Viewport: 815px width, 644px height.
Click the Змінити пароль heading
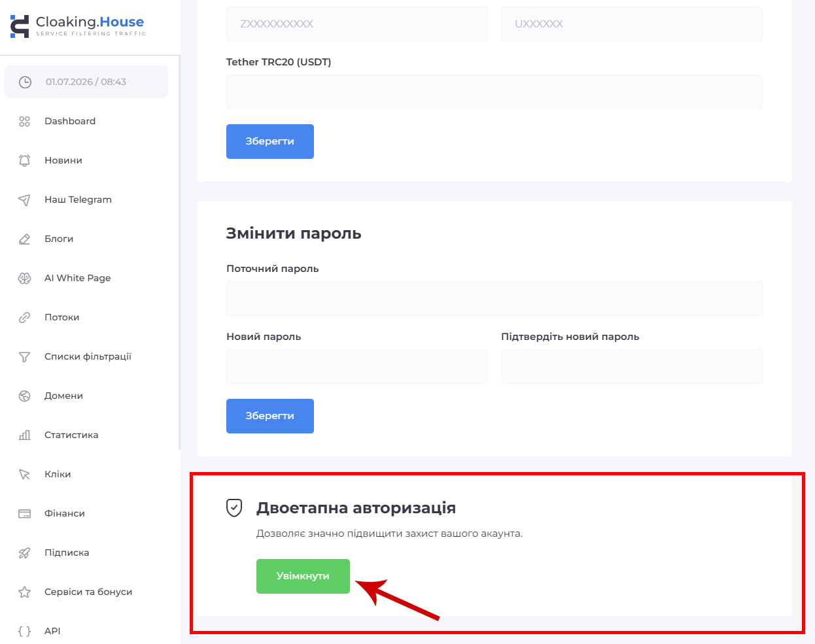pos(294,233)
